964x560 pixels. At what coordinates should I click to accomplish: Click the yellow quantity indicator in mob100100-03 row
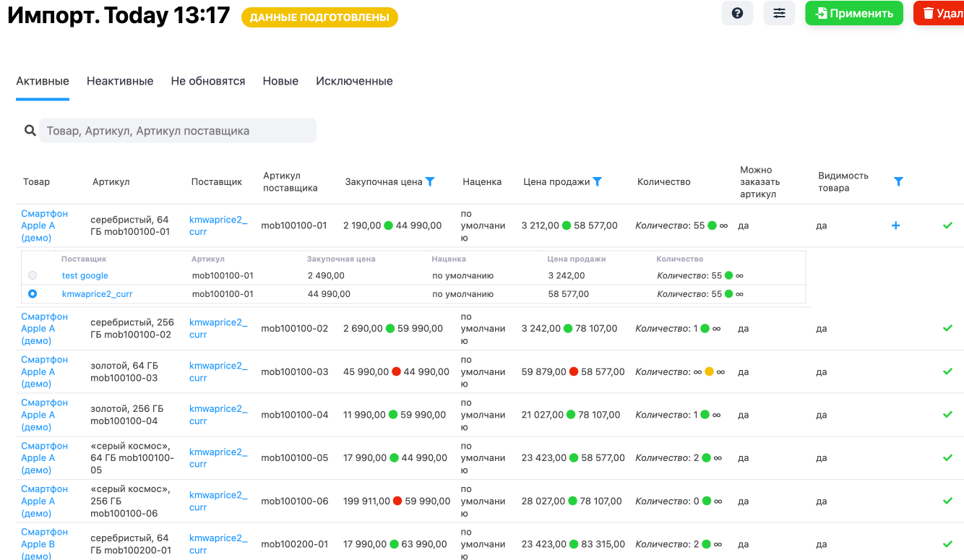pyautogui.click(x=709, y=371)
